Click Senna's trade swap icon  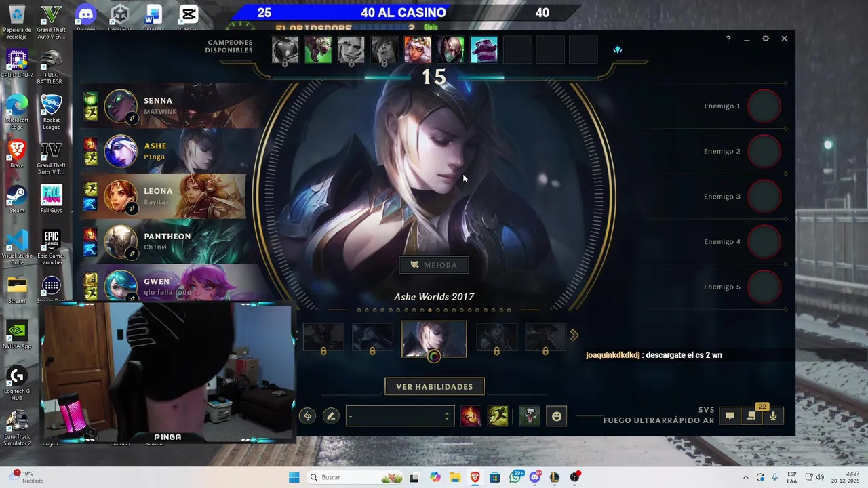point(132,119)
